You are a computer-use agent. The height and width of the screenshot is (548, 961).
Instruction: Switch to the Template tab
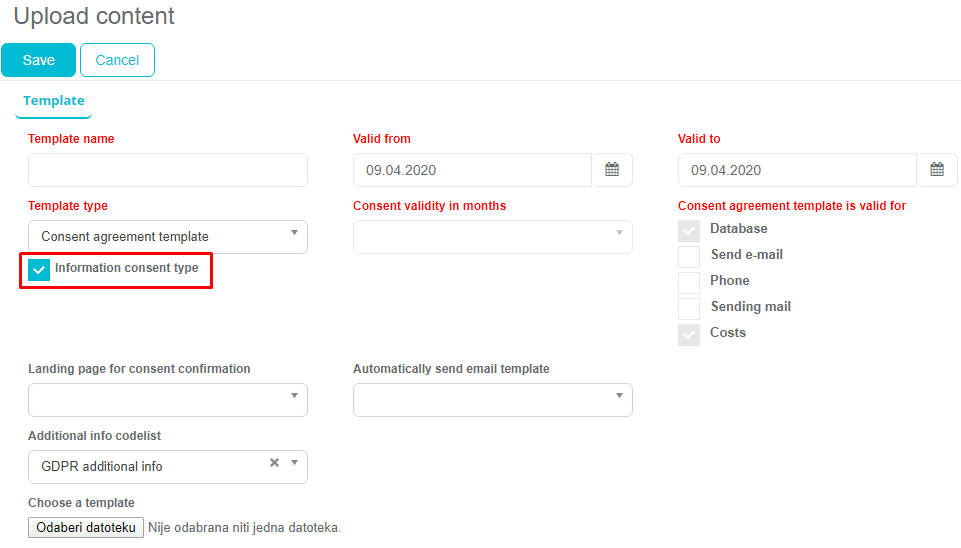point(54,101)
